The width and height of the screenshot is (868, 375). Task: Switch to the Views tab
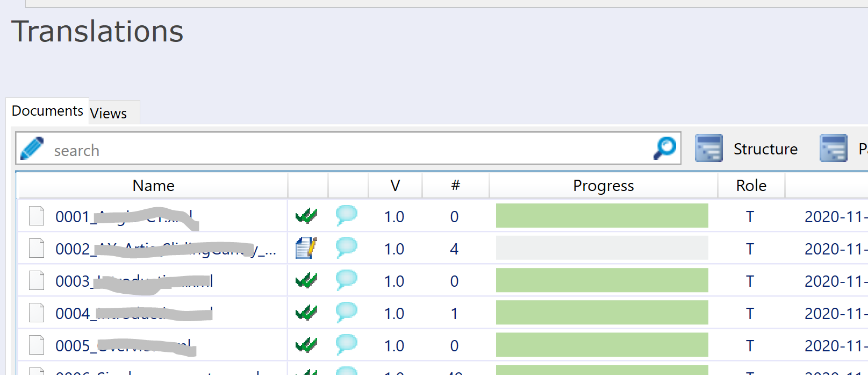click(x=109, y=114)
